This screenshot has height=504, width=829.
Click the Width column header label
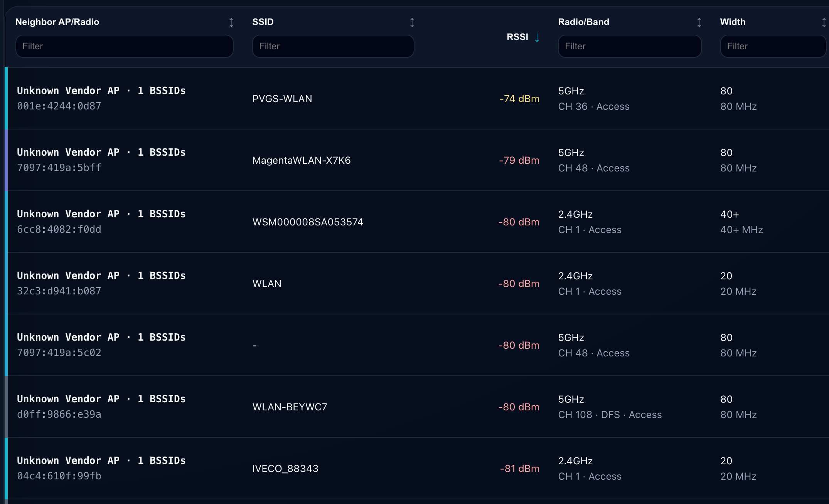(733, 22)
